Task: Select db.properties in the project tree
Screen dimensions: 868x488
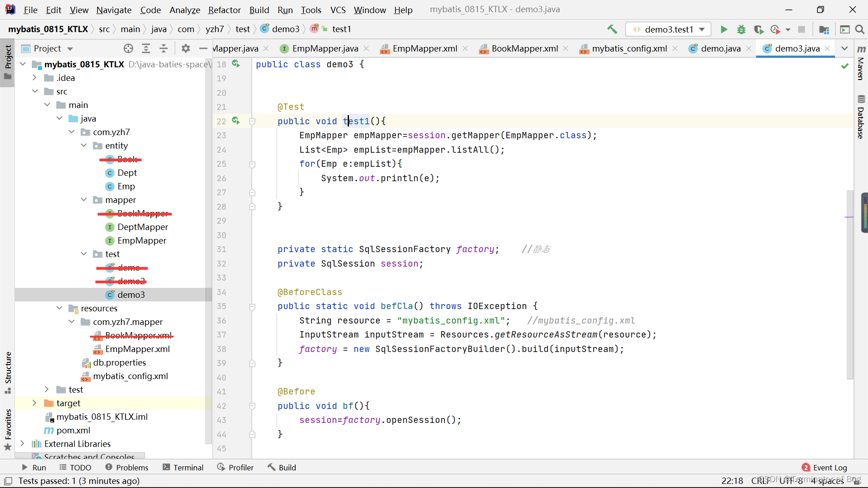Action: click(119, 362)
